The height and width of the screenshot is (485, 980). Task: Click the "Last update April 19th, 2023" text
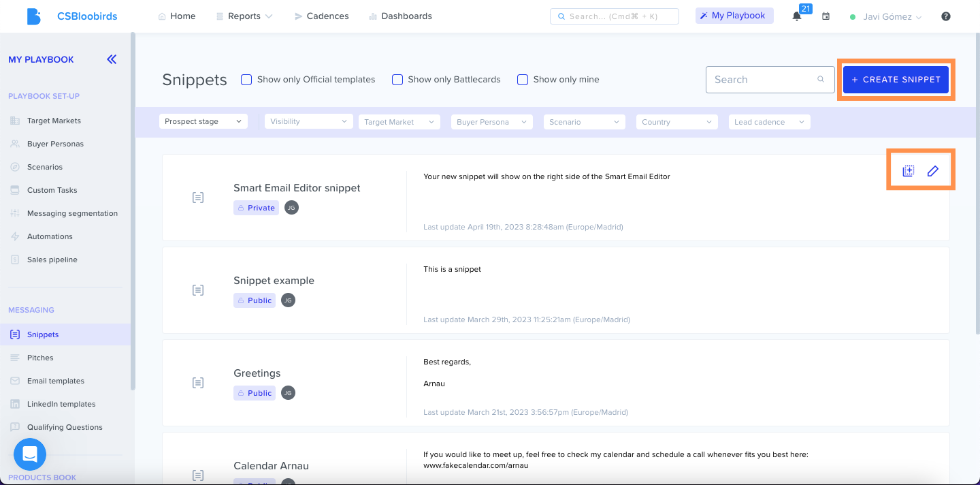[x=523, y=227]
